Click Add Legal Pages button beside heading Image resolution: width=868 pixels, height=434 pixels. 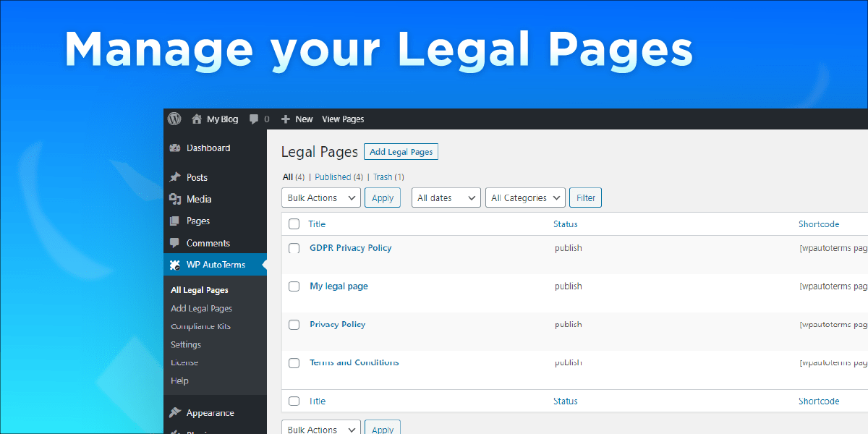[401, 152]
